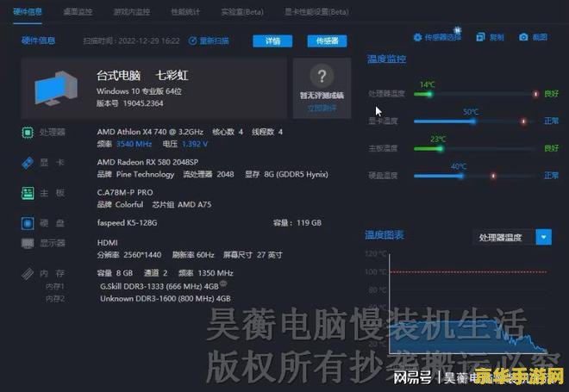569x392 pixels.
Task: Click the Unknown DDR3-1600 memory row
Action: pyautogui.click(x=166, y=298)
